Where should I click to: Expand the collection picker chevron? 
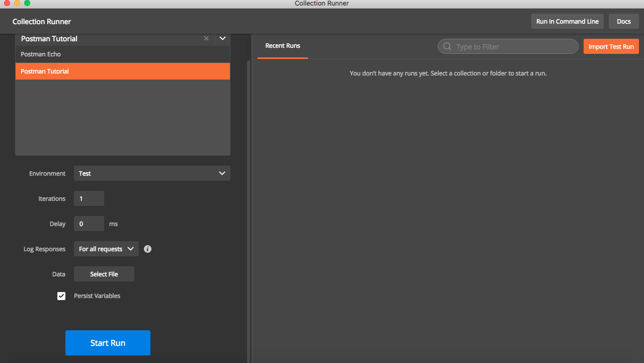(222, 39)
